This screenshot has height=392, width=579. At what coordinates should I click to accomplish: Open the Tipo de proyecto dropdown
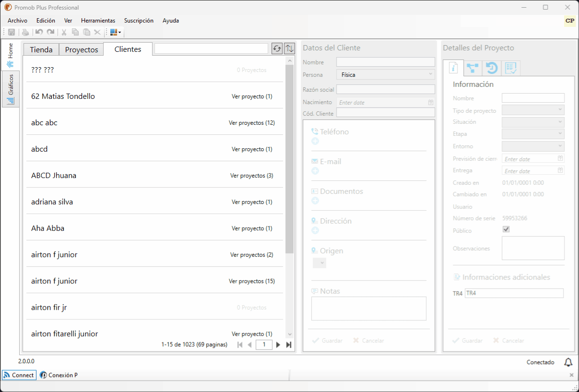pos(533,110)
